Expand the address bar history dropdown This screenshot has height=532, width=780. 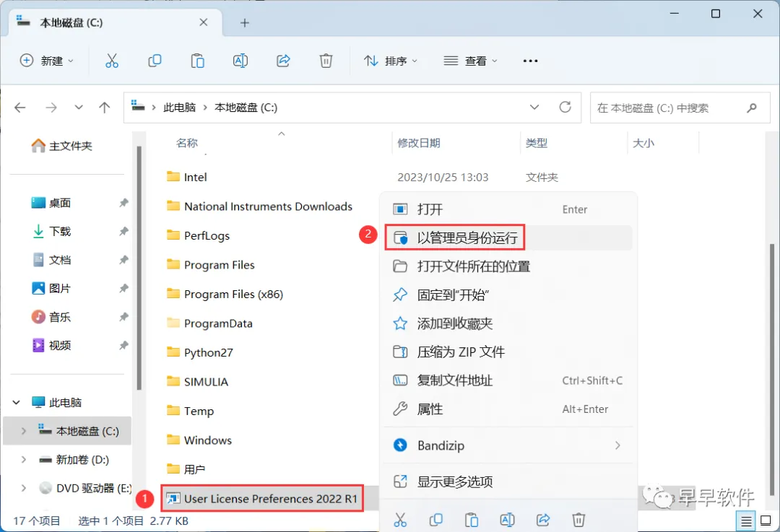[x=534, y=108]
